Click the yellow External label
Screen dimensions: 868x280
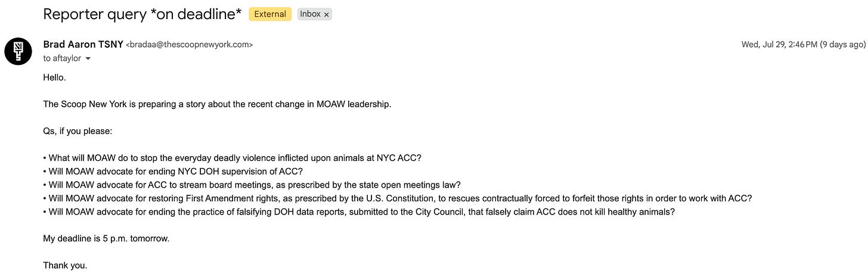(x=270, y=14)
